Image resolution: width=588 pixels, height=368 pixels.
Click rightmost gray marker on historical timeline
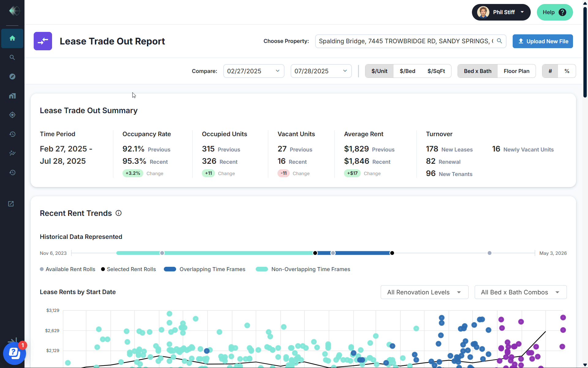pyautogui.click(x=489, y=253)
